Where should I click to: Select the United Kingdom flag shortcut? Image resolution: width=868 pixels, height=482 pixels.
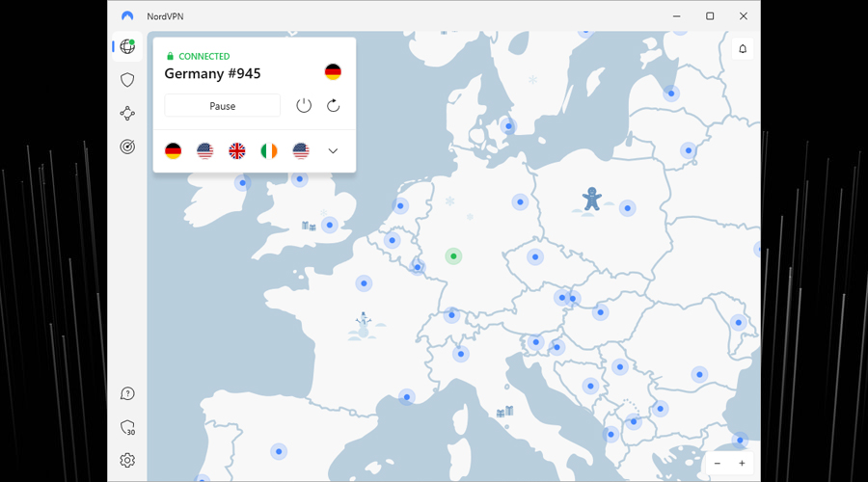pos(237,150)
